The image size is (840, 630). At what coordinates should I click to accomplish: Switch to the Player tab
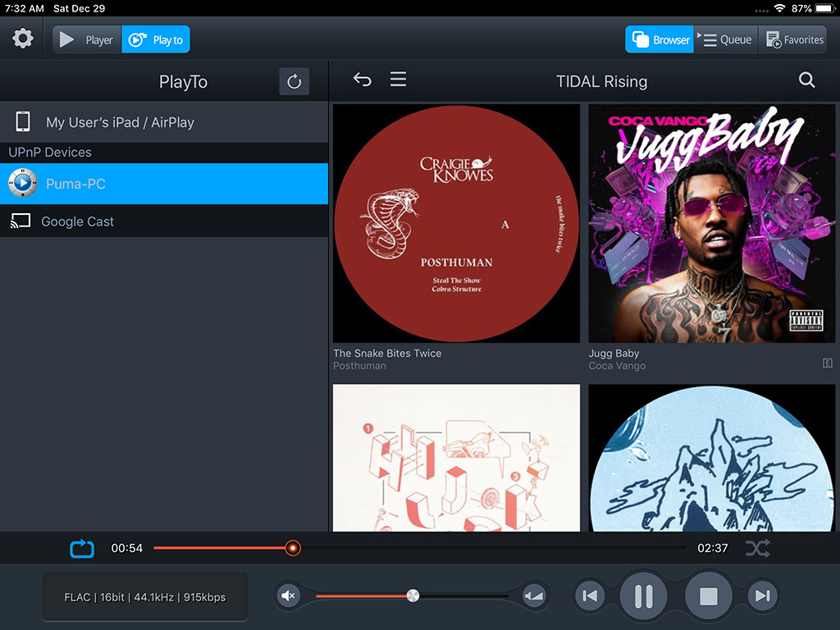click(87, 39)
